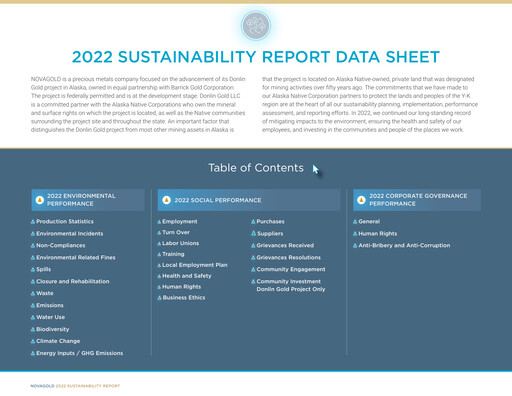Go to Turn Over
This screenshot has width=512, height=396.
click(176, 232)
